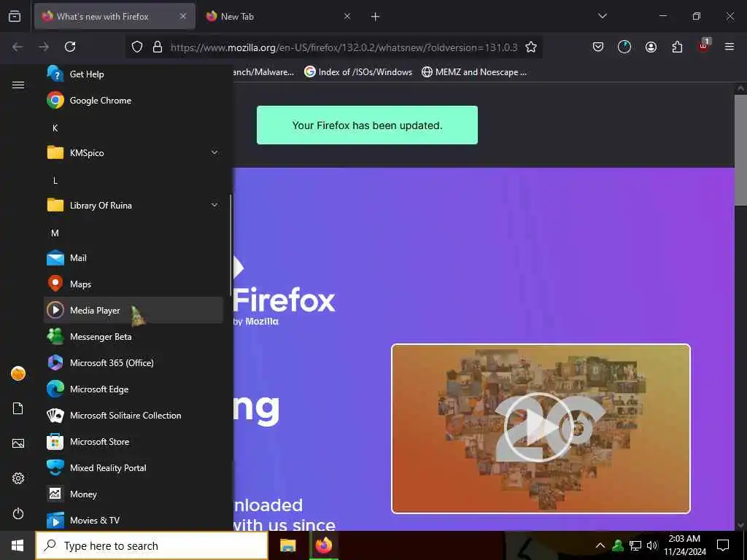The image size is (747, 560).
Task: Go back one page in Firefox
Action: [x=18, y=47]
